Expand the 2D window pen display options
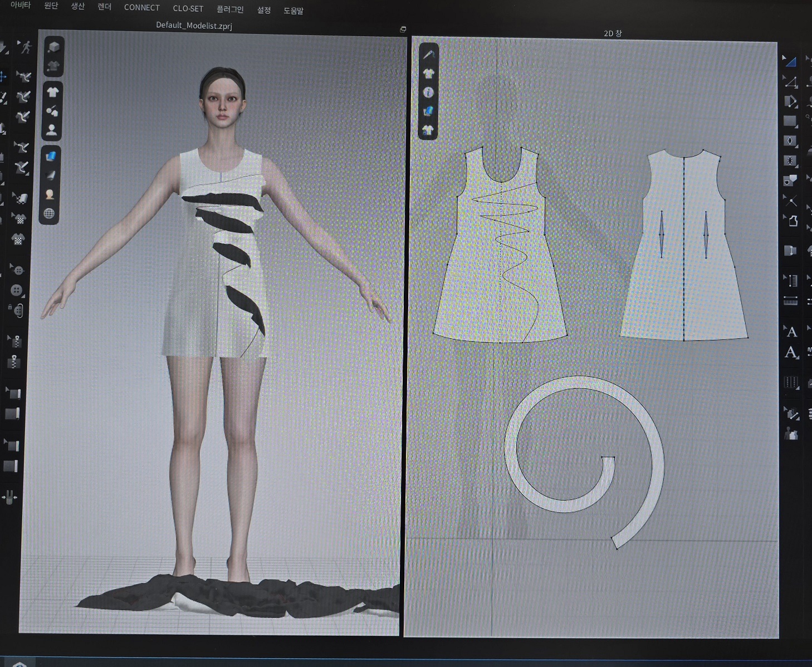This screenshot has height=667, width=812. point(428,54)
